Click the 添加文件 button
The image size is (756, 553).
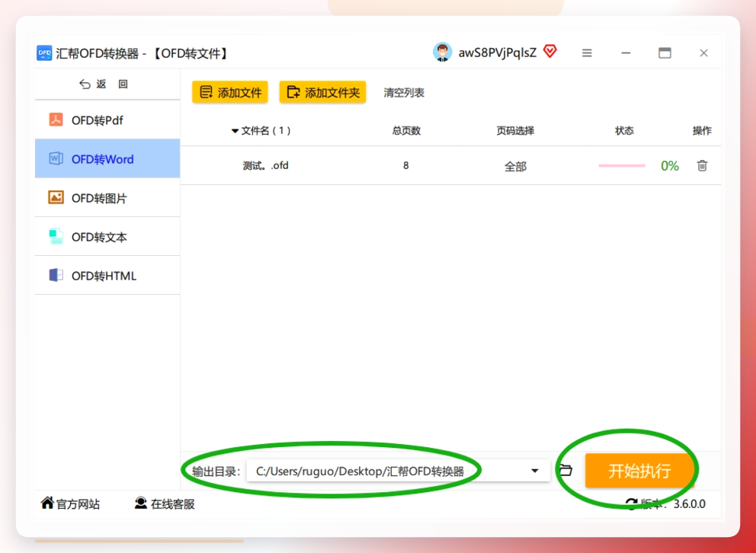[x=230, y=92]
